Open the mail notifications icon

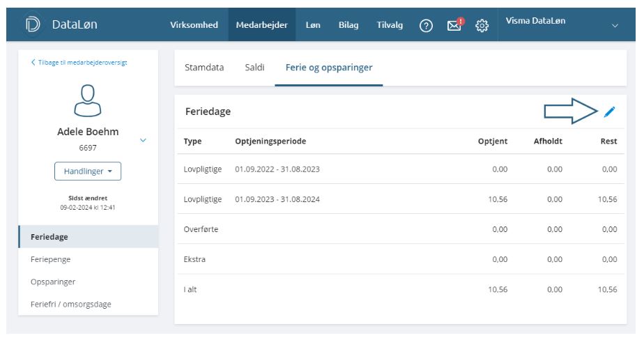pyautogui.click(x=454, y=26)
